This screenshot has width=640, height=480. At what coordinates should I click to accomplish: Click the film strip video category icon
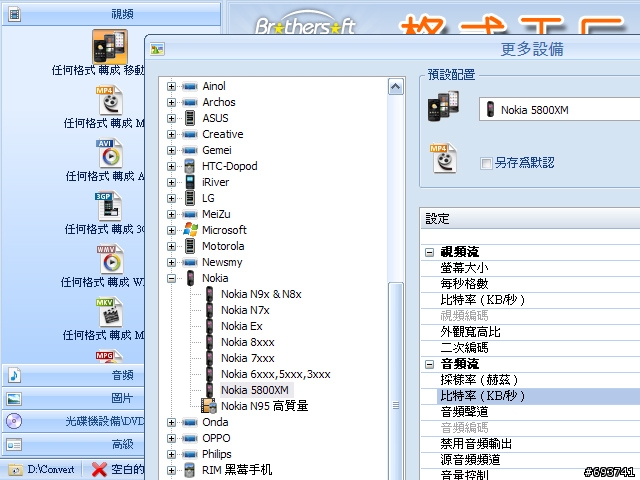click(15, 15)
